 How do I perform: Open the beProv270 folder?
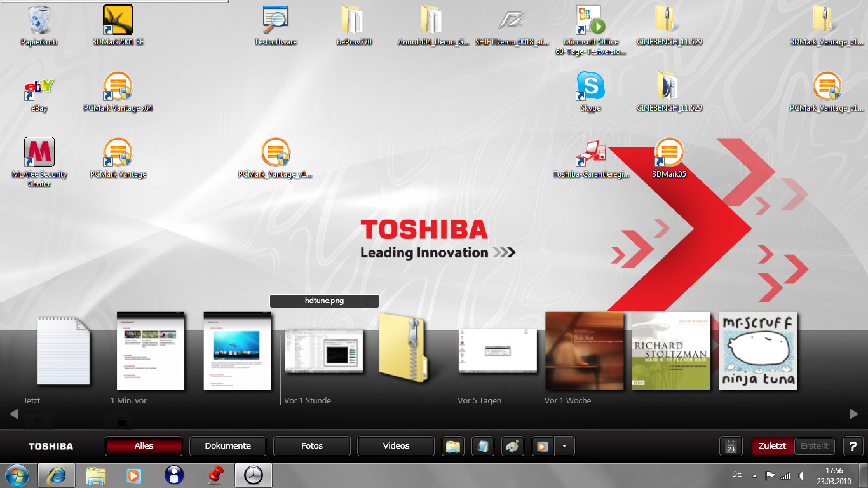click(354, 25)
